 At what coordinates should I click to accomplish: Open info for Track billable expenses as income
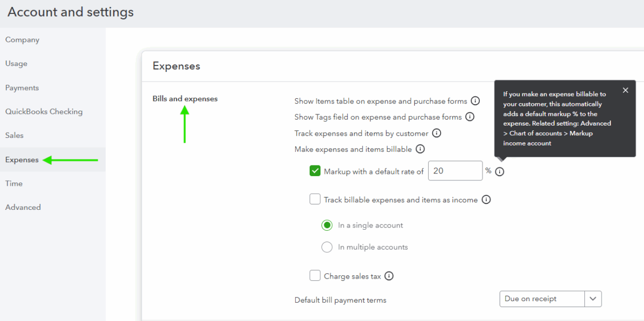(486, 199)
